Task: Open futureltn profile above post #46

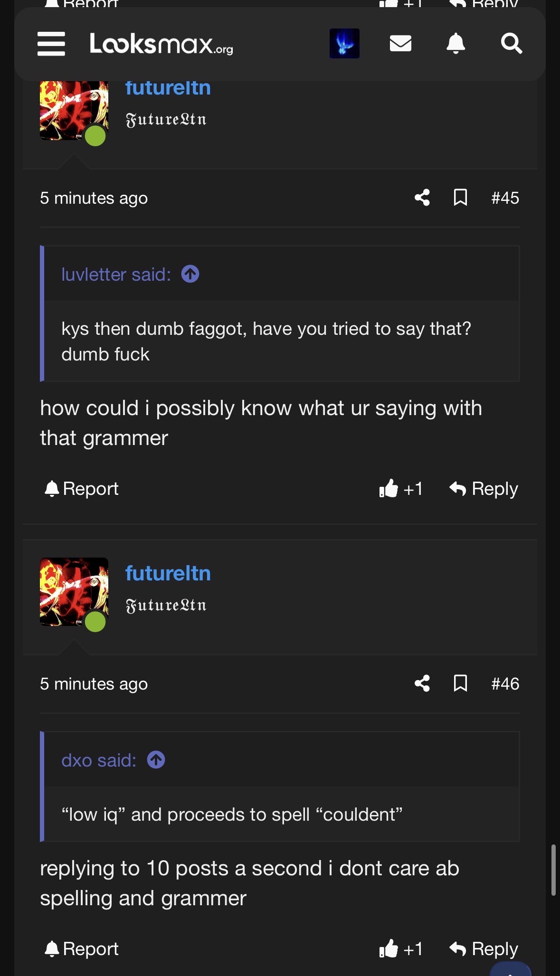Action: pyautogui.click(x=168, y=573)
